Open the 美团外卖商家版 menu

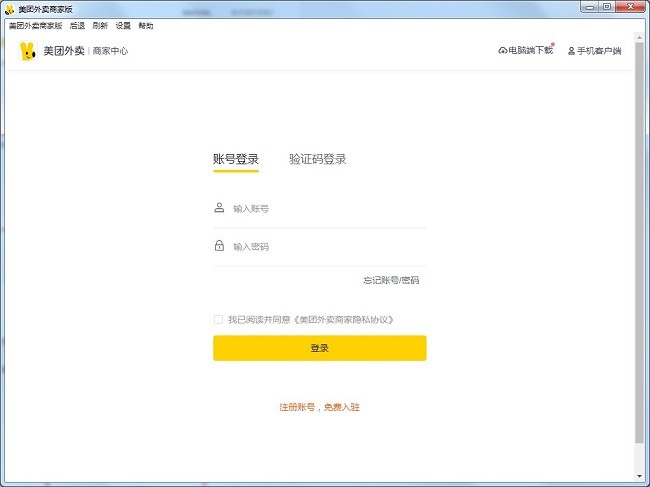pos(35,25)
